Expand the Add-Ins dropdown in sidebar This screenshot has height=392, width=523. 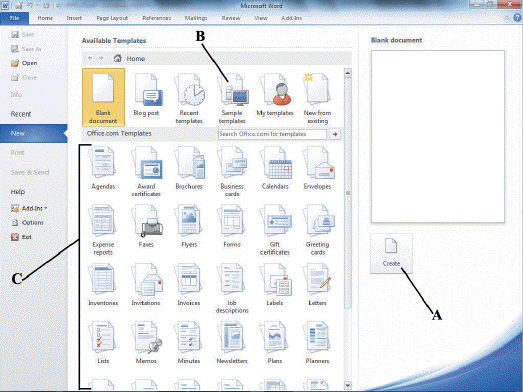(x=29, y=209)
